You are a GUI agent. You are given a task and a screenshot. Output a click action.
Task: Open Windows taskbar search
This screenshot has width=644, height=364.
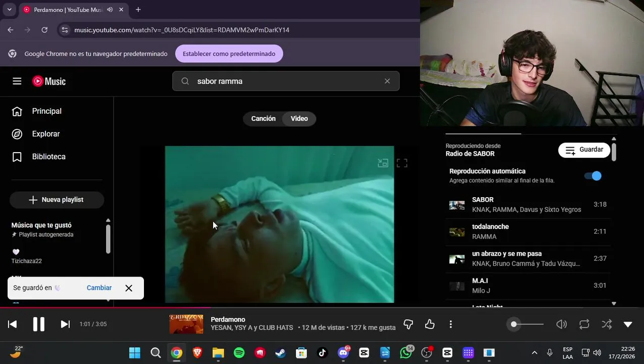pyautogui.click(x=156, y=353)
